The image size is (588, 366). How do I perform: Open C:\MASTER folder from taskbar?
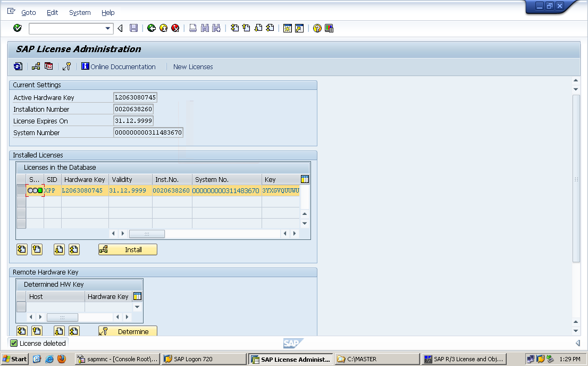(x=377, y=359)
